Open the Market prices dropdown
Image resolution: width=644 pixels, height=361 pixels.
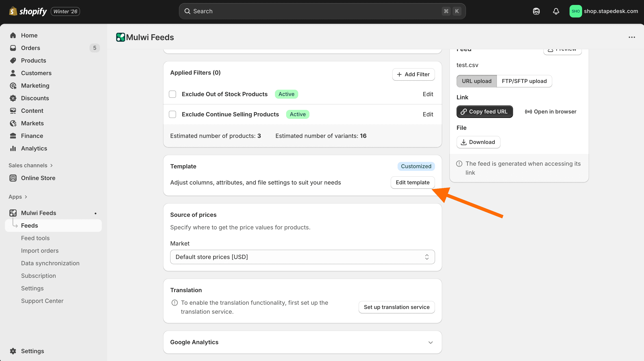pyautogui.click(x=302, y=257)
